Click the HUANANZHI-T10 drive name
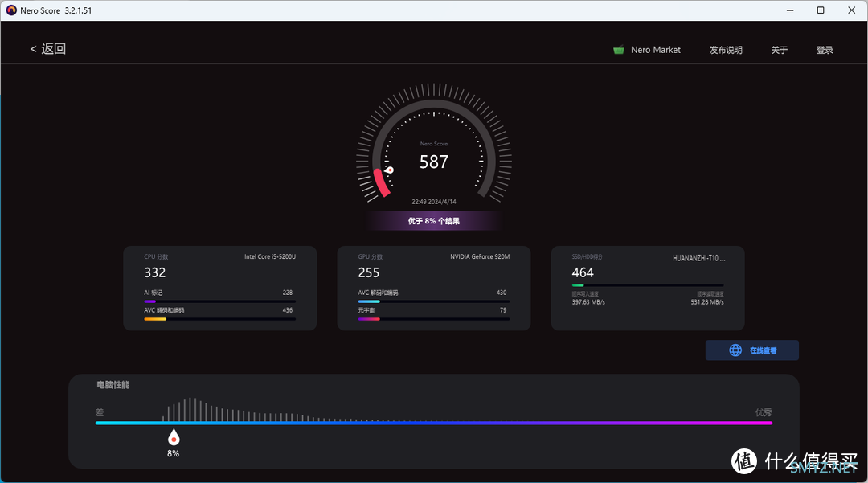868x483 pixels. tap(698, 258)
